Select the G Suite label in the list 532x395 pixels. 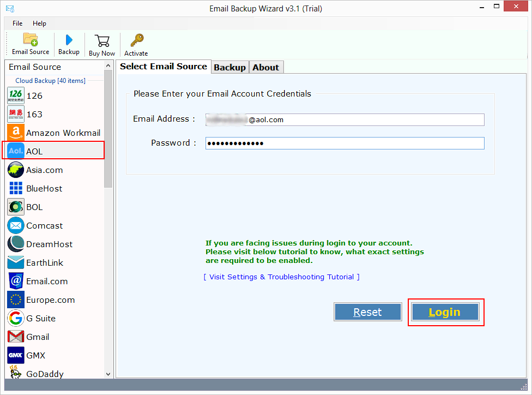41,318
